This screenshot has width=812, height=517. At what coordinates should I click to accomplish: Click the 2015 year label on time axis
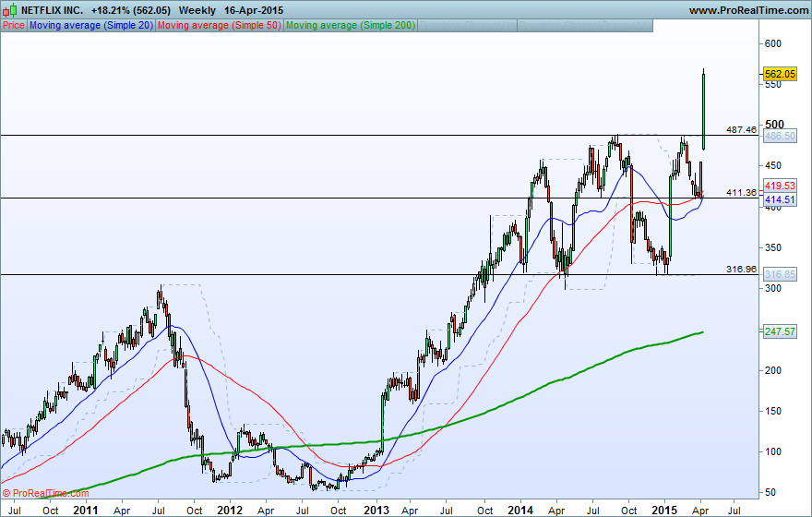click(664, 510)
